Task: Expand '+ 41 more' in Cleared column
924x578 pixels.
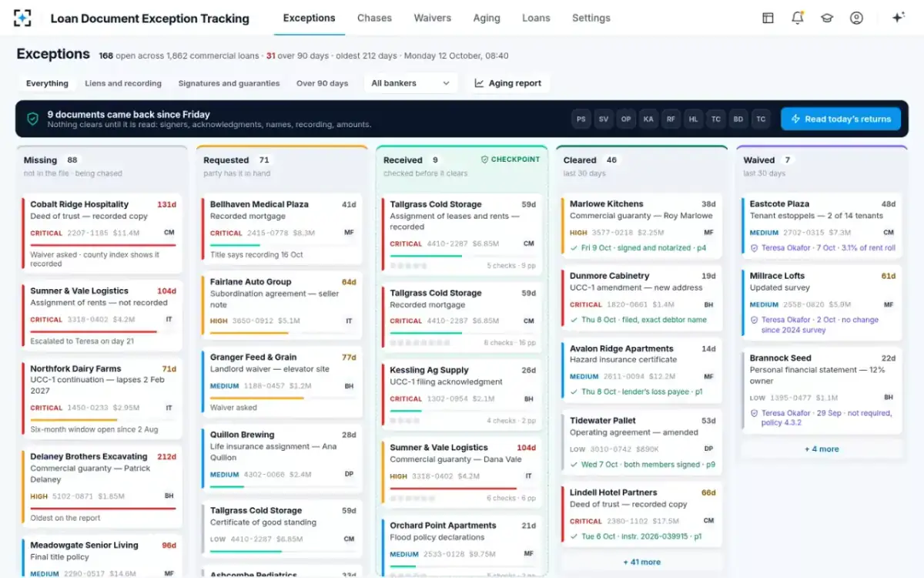Action: (x=641, y=562)
